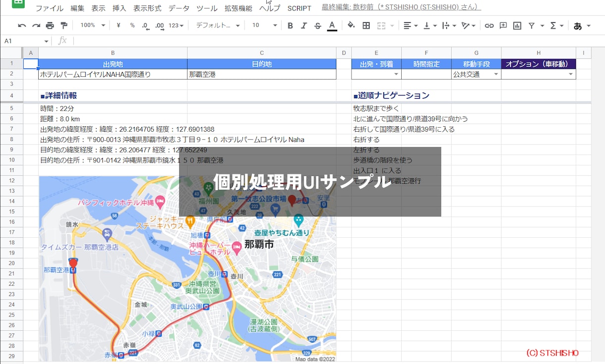
Task: Open the 挿入 menu
Action: [x=119, y=8]
